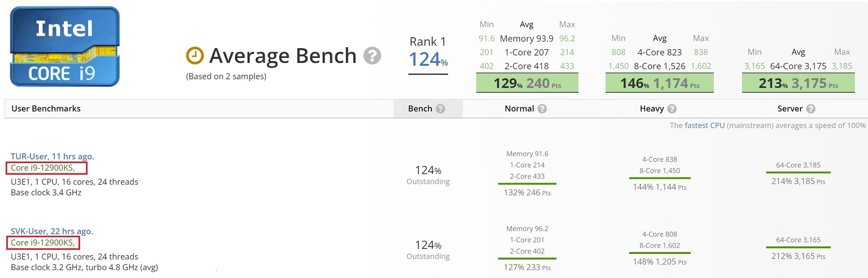
Task: Select the Bench column tab
Action: (x=428, y=109)
